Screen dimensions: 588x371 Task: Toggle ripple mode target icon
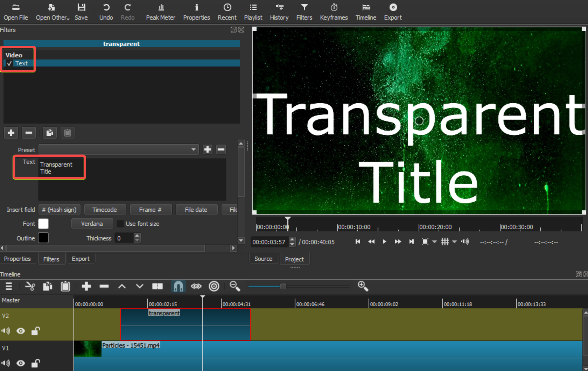click(214, 286)
